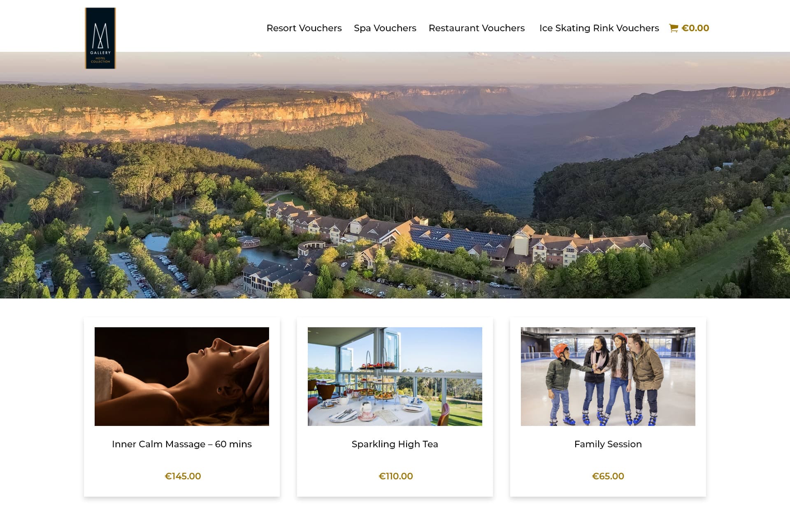
Task: Select Restaurant Vouchers in the navigation
Action: click(476, 28)
